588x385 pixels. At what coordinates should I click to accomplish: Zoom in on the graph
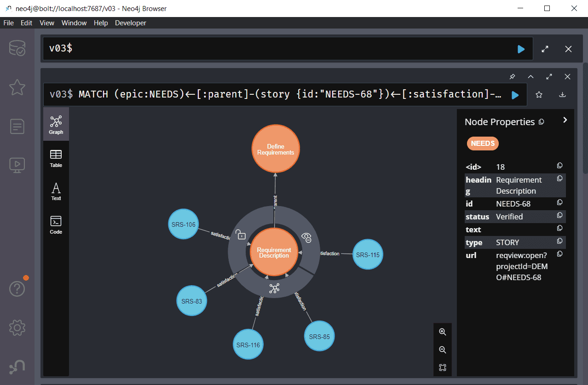tap(443, 332)
